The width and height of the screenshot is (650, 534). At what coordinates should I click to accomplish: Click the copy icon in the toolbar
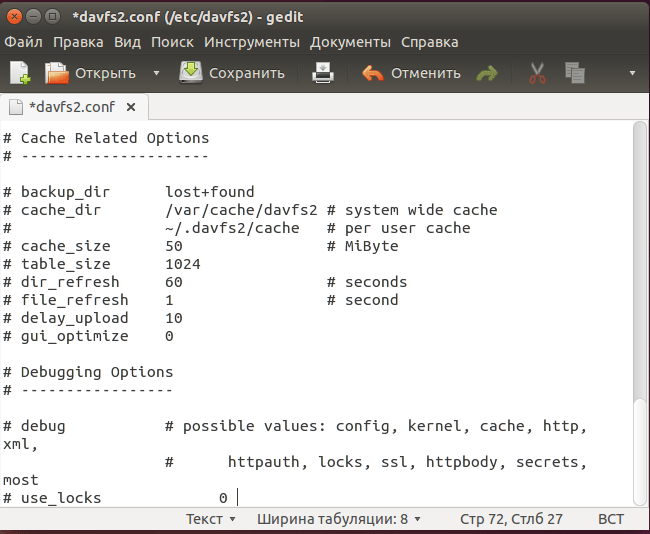point(575,73)
